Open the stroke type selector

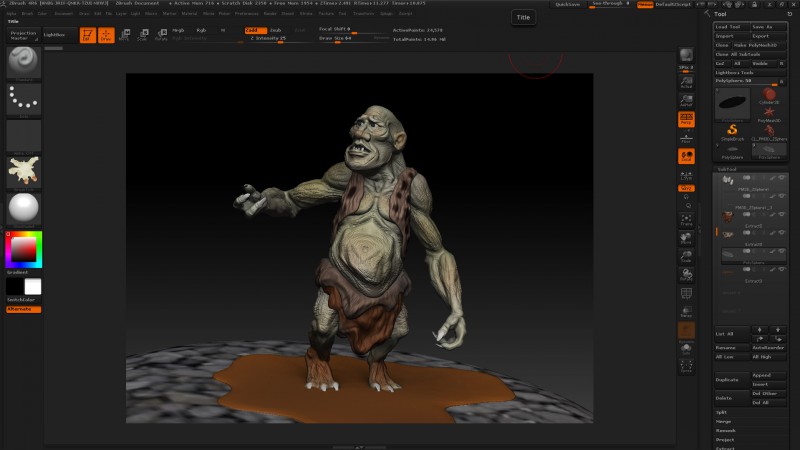click(x=24, y=99)
